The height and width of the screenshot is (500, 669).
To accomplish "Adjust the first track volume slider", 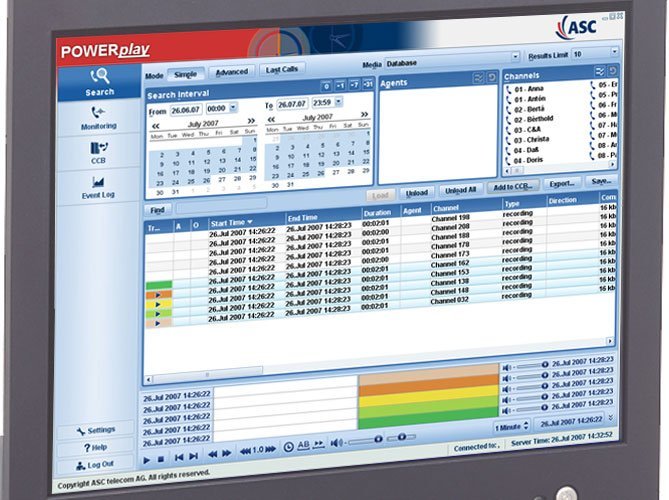I will click(x=532, y=366).
